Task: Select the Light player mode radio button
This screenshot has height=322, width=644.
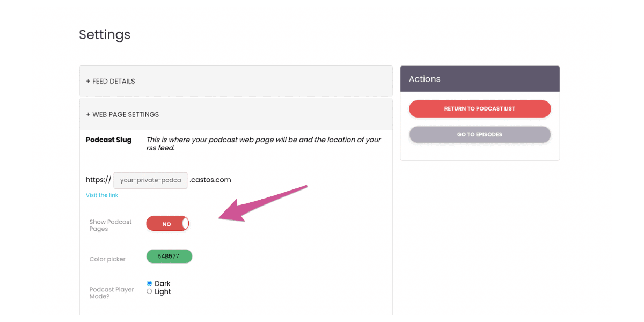Action: (x=149, y=291)
